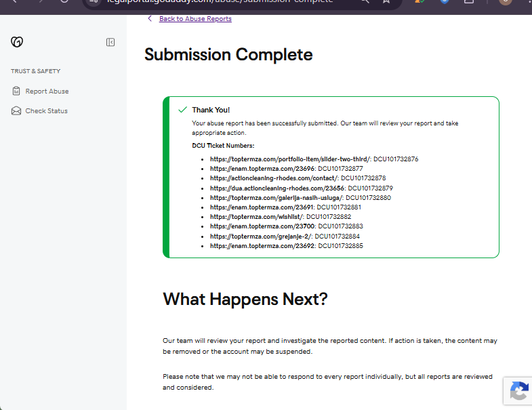Select the portfolio-item/slider-two-third ticket DCU101732876 row
This screenshot has height=410, width=532.
314,159
